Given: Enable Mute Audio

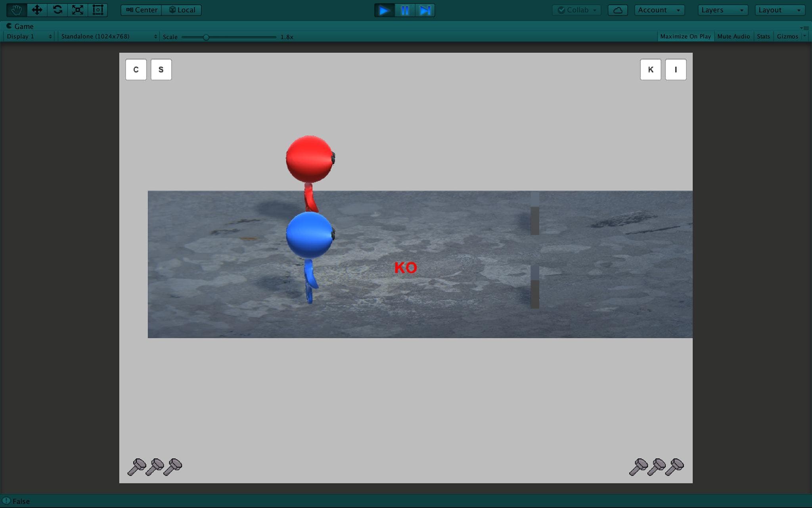Looking at the screenshot, I should [733, 37].
